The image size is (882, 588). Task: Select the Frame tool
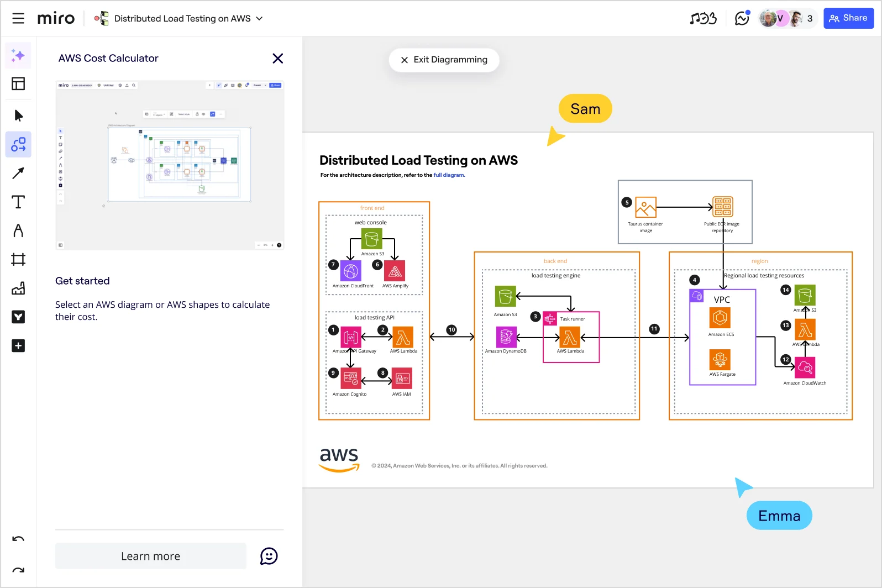click(18, 259)
